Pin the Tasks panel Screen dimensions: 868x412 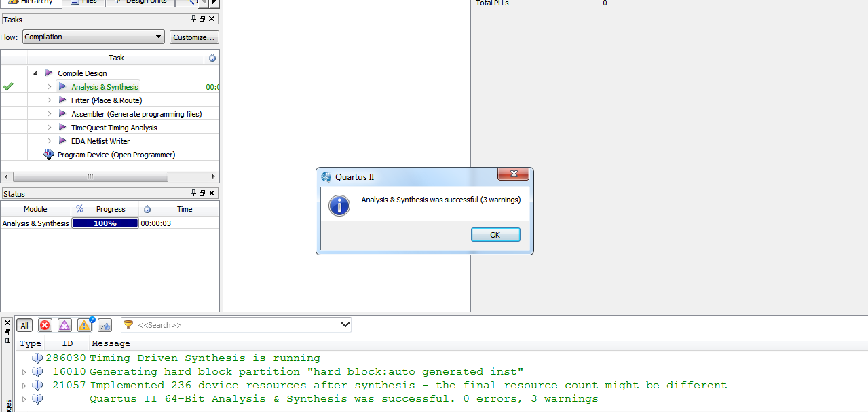tap(193, 19)
